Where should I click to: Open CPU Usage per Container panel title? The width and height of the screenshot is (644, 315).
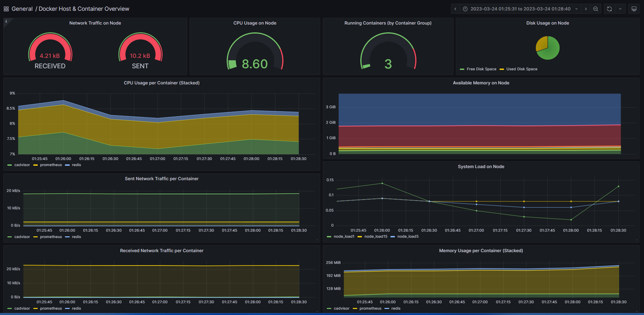pos(162,83)
